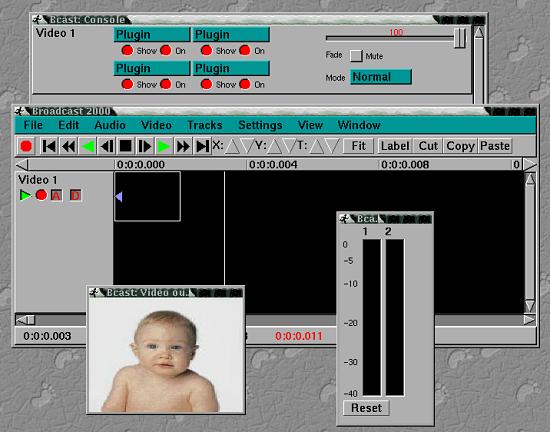Open the Video menu
Image resolution: width=550 pixels, height=432 pixels.
click(x=156, y=125)
